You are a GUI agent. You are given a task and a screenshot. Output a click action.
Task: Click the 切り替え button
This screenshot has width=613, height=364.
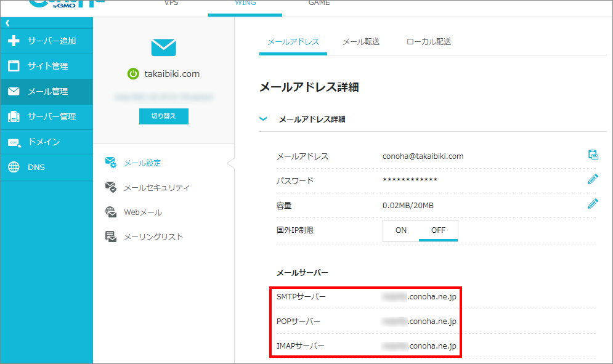[x=164, y=116]
